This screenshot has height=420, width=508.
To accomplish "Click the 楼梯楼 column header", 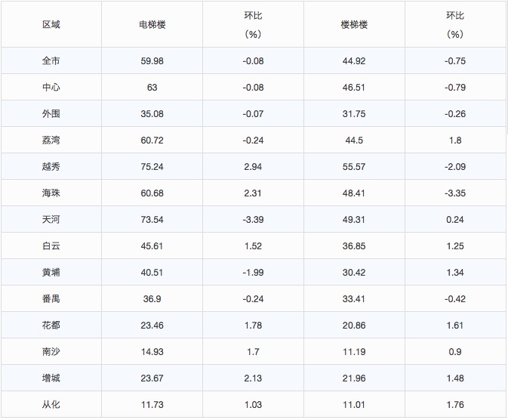I will click(x=353, y=24).
